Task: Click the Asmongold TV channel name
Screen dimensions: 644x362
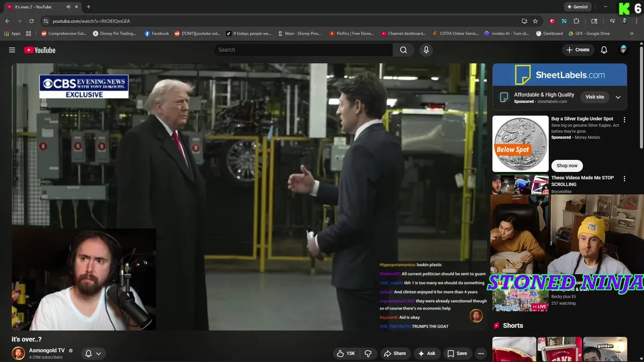Action: 47,350
